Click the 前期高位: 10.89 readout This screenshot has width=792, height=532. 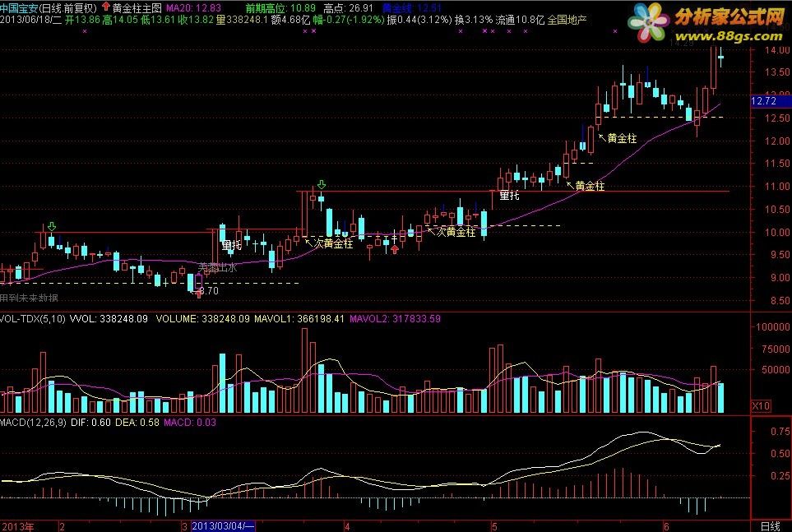click(280, 8)
